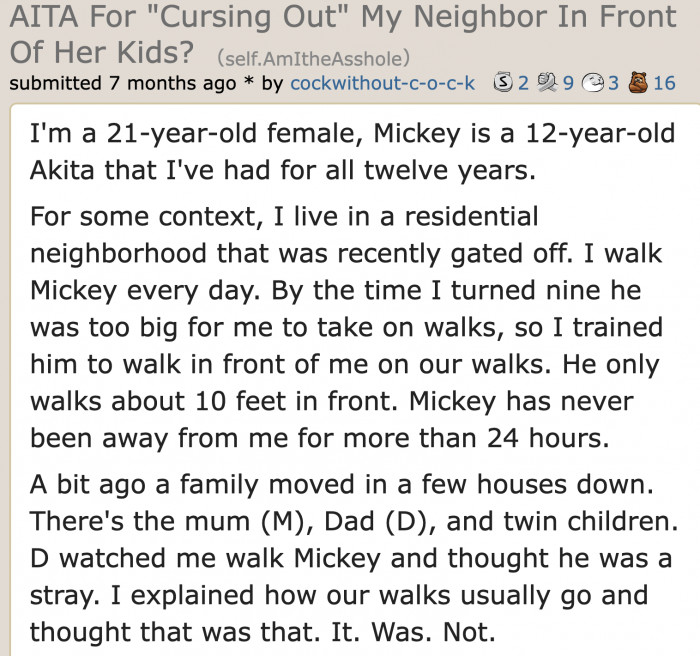Viewport: 700px width, 656px height.
Task: Click the paragraph starting "I'm a 21-year-old female"
Action: coord(352,151)
